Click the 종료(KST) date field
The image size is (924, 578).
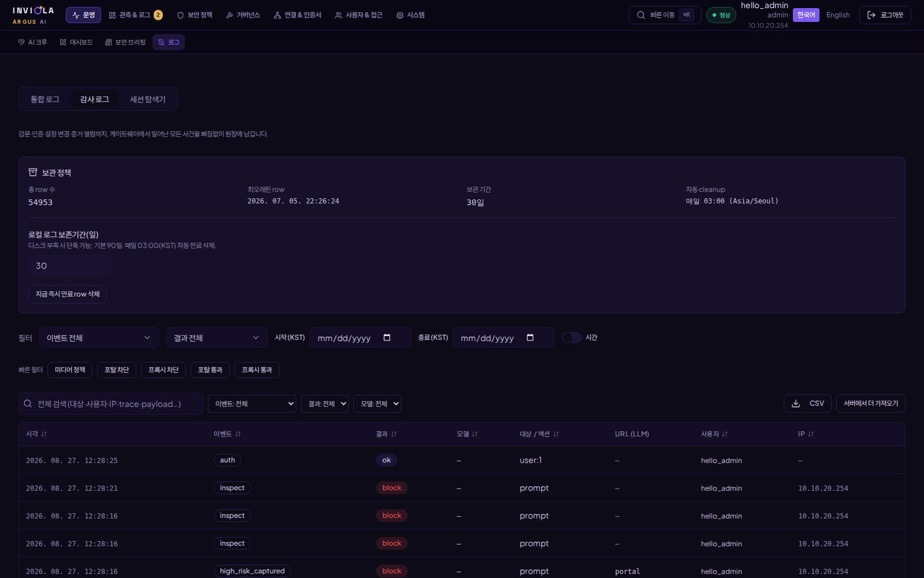click(504, 338)
